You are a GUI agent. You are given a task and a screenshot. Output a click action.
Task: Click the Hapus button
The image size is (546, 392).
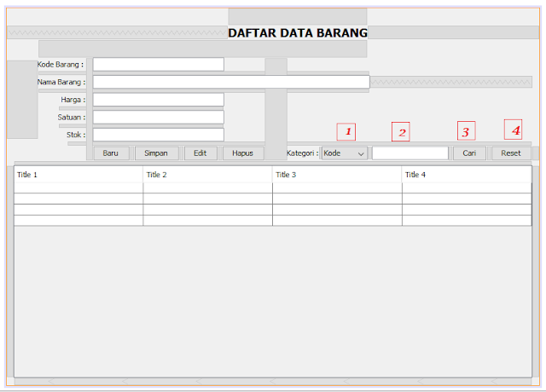[x=242, y=153]
